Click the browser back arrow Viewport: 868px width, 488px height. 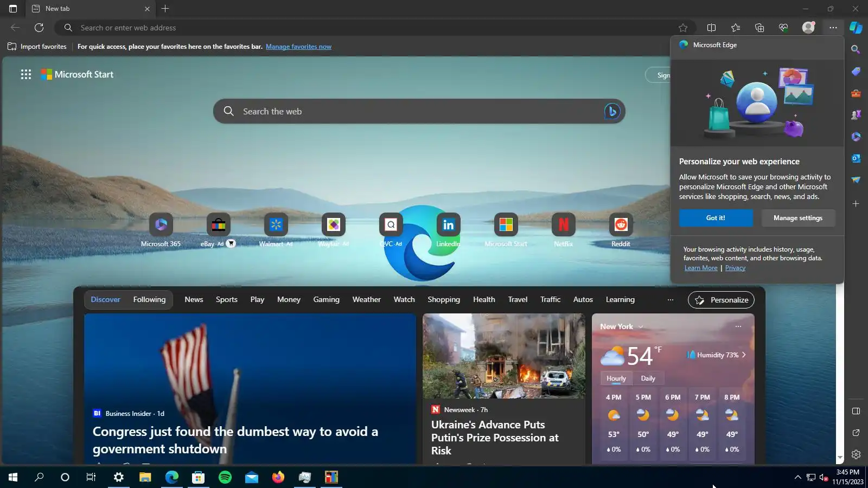click(15, 28)
